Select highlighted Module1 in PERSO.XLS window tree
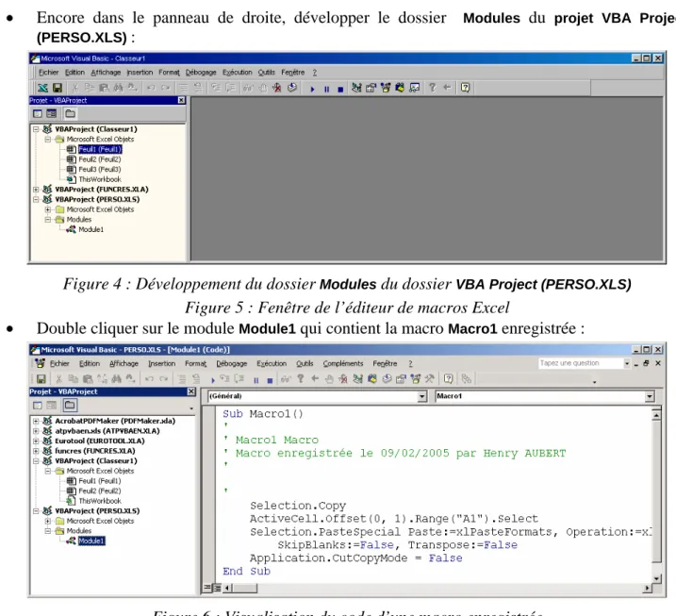Image resolution: width=676 pixels, height=616 pixels. [91, 541]
